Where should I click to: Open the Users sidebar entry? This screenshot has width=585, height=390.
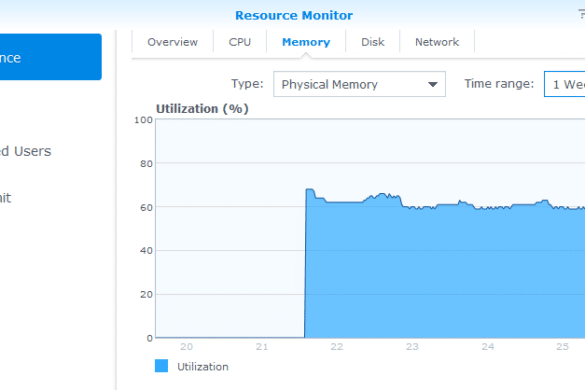(x=25, y=151)
